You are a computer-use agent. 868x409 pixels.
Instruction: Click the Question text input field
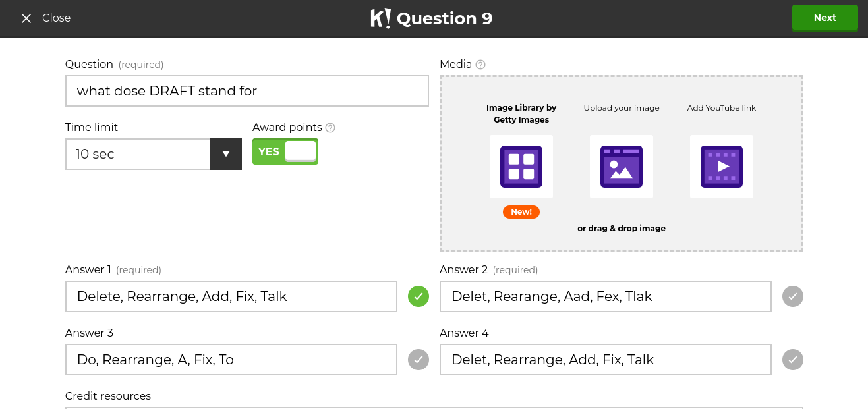point(246,91)
